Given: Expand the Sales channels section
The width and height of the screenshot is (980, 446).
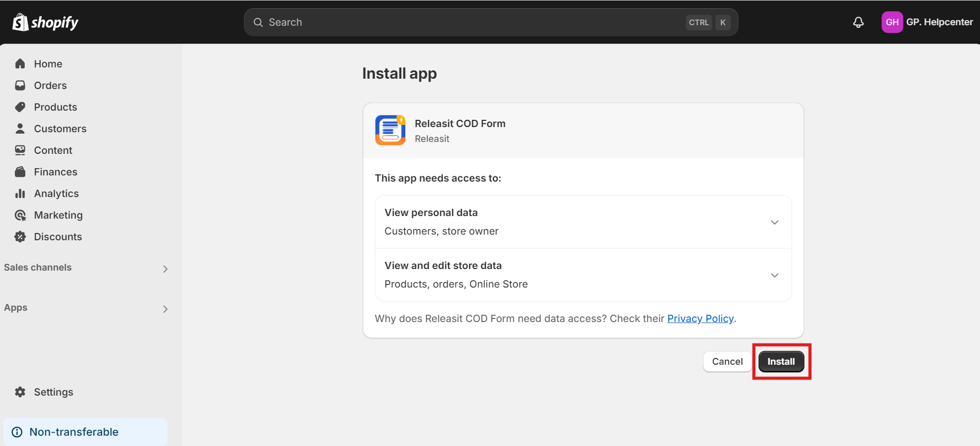Looking at the screenshot, I should point(165,269).
